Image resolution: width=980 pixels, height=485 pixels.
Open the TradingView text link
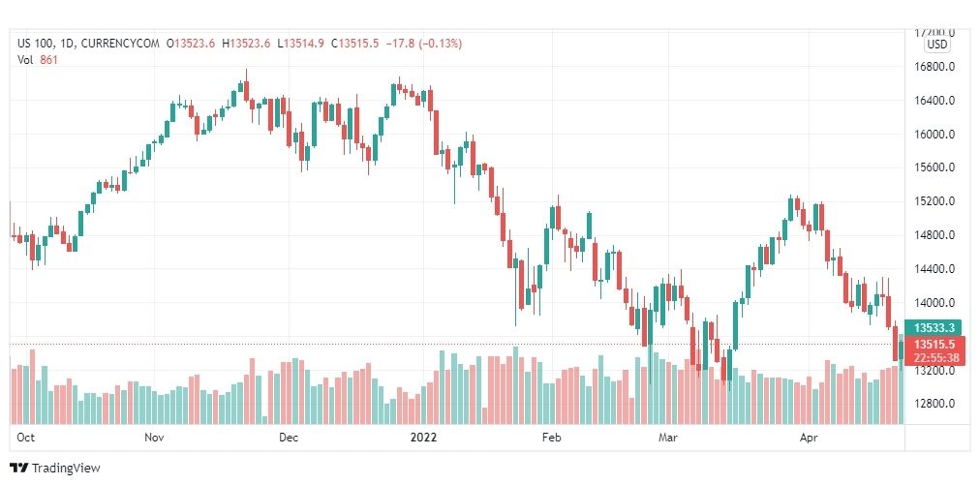(66, 469)
